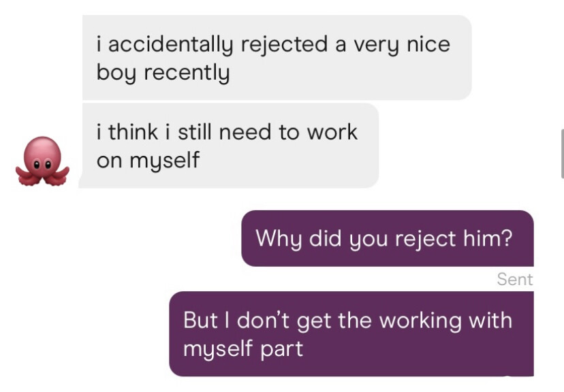Viewport: 564px width, 392px height.
Task: Click "myself part" in the last purple bubble
Action: click(x=242, y=348)
